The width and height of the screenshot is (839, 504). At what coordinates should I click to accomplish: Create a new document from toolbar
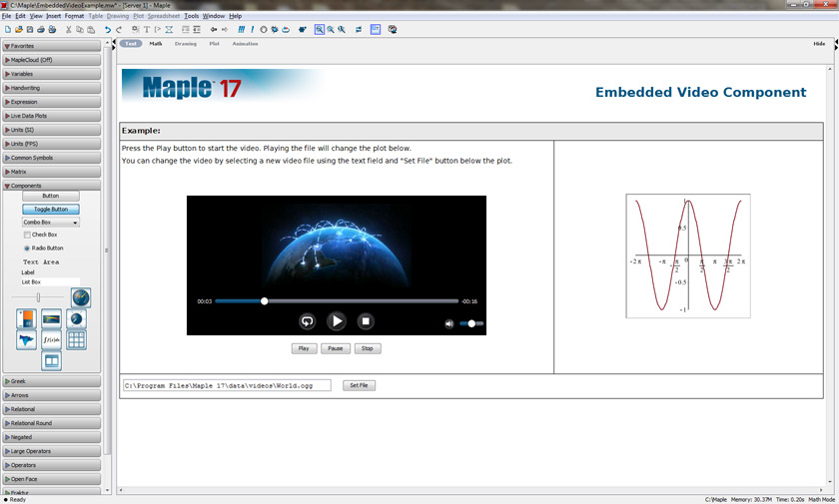8,29
